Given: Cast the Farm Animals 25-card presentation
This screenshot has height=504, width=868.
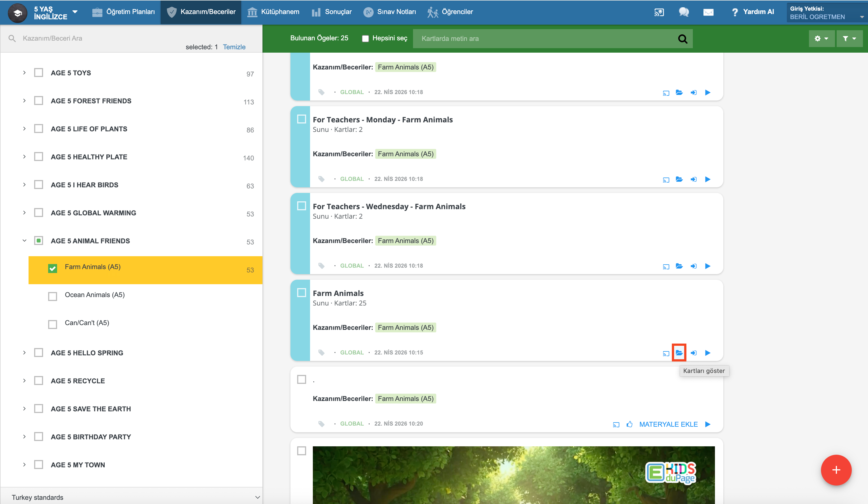Looking at the screenshot, I should point(666,353).
